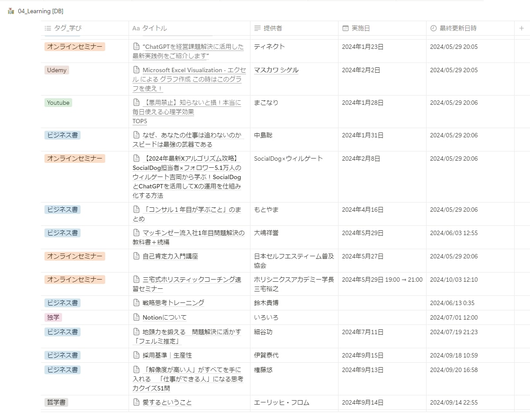Click page icon beside 自己肯定力入門講座

coord(136,256)
